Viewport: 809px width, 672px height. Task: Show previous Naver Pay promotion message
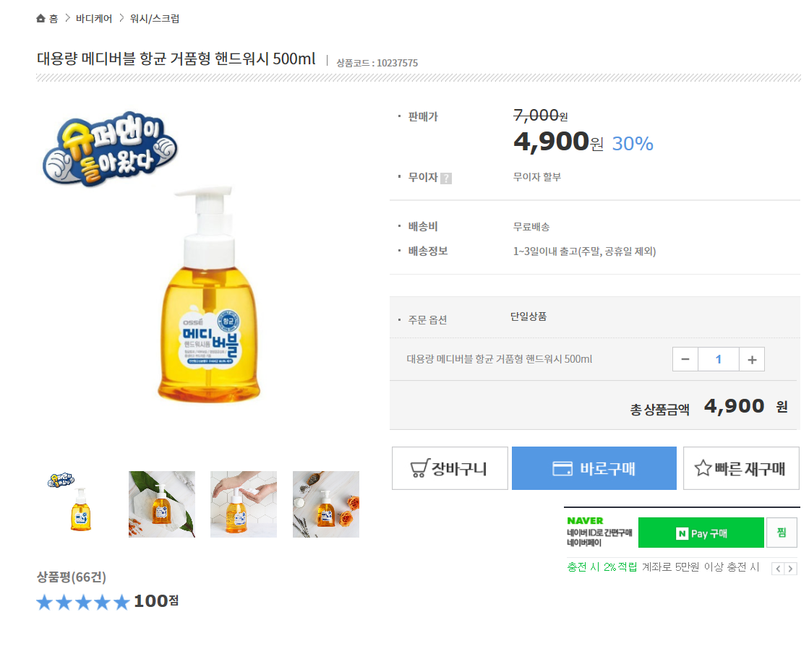778,569
